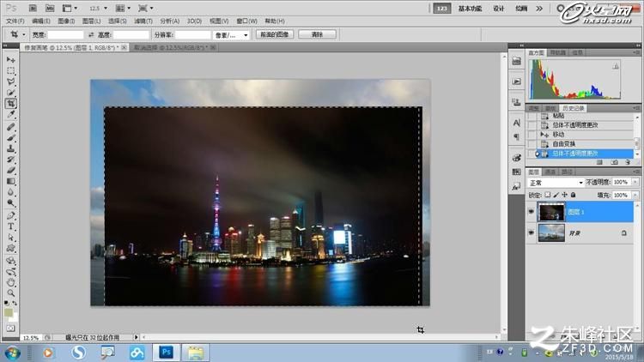Viewport: 644px width, 362px height.
Task: Launch Mini Bridge from the application bar
Action: 49,9
